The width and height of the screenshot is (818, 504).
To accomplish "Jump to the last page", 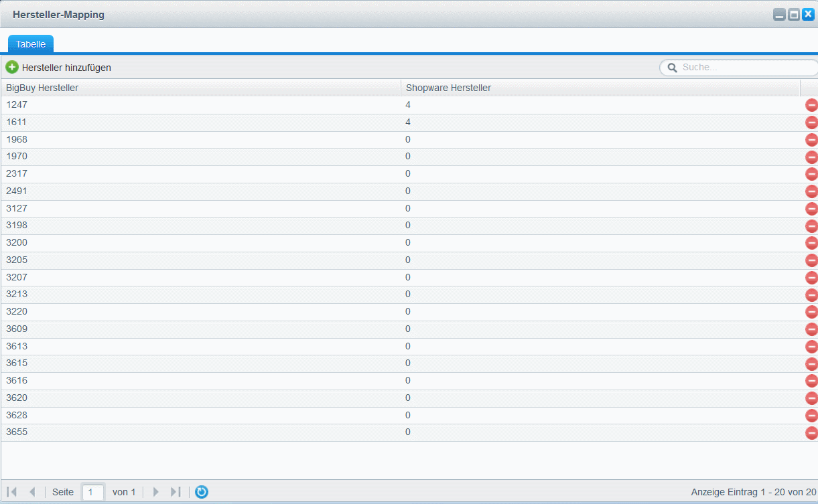I will point(176,492).
